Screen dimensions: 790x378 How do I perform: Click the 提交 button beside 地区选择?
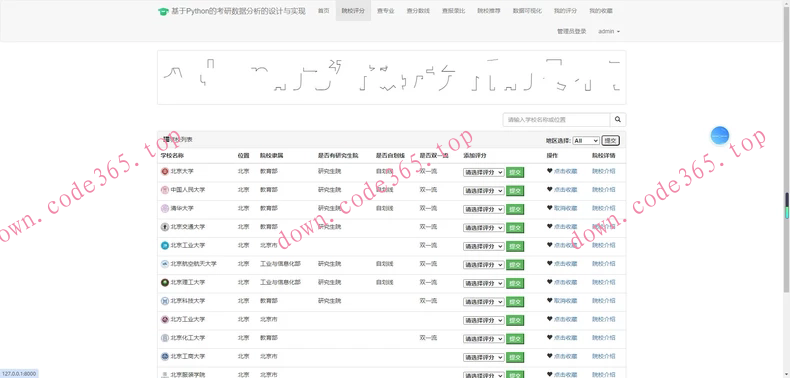click(611, 141)
